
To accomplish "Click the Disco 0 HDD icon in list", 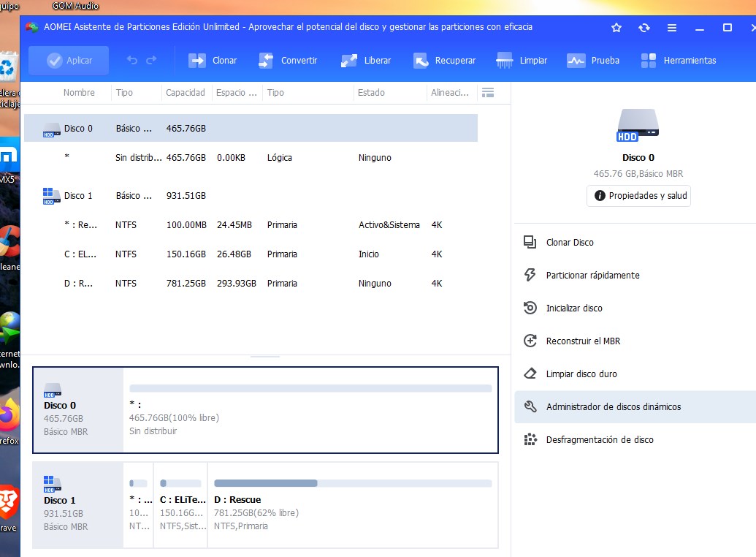I will (x=52, y=130).
